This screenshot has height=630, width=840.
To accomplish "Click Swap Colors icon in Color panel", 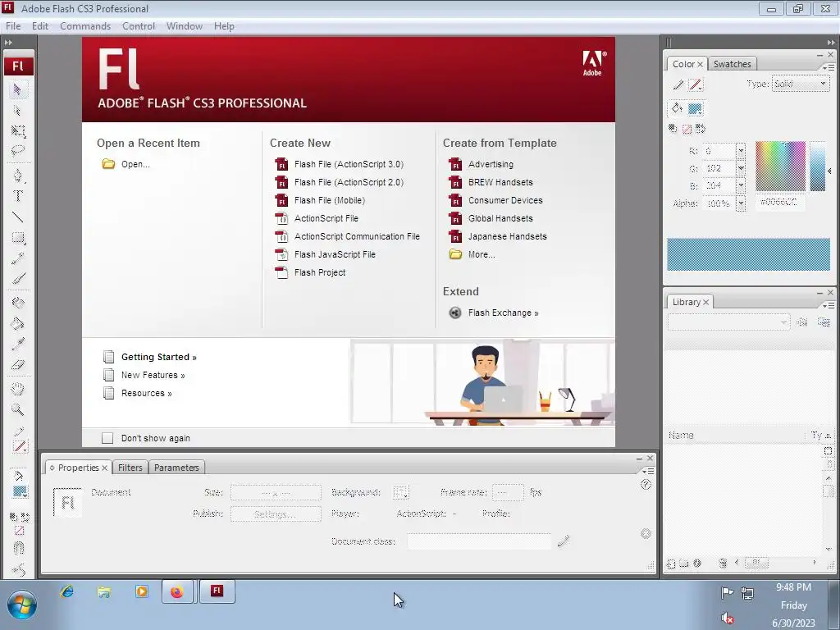I will click(x=701, y=129).
